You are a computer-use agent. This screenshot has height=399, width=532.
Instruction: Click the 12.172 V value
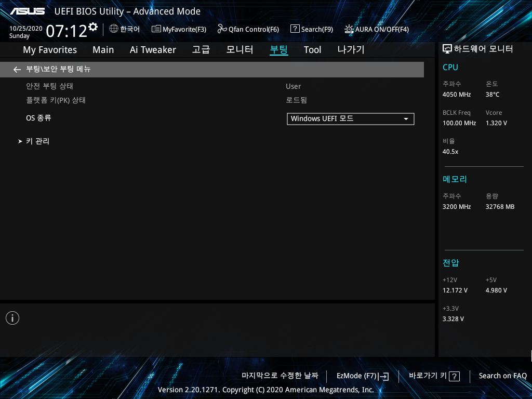tap(455, 290)
